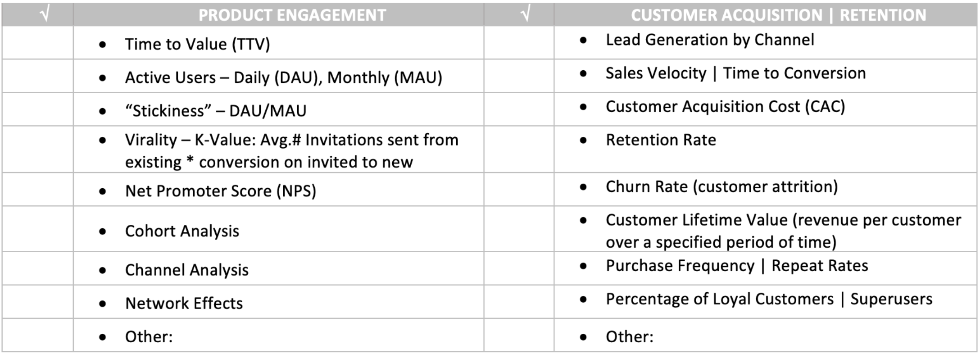This screenshot has height=354, width=980.
Task: Select the Product Engagement column header
Action: 292,15
